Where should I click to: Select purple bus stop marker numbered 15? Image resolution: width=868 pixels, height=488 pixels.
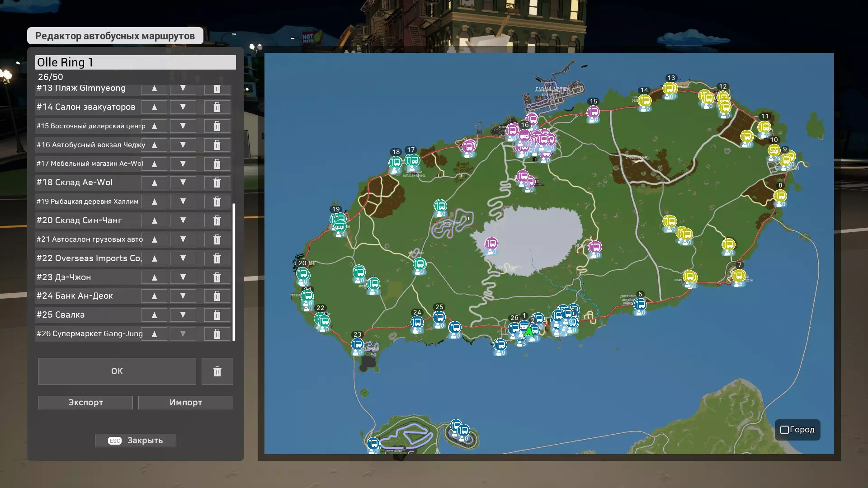pos(593,111)
